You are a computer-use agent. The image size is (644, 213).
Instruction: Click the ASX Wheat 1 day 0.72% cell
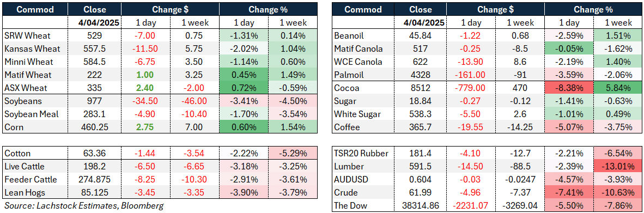[244, 88]
